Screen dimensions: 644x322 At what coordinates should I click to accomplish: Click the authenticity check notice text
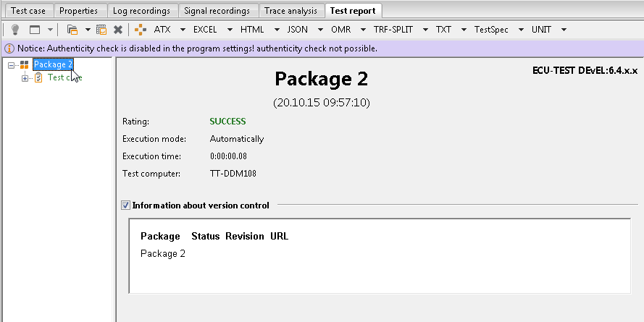(197, 48)
